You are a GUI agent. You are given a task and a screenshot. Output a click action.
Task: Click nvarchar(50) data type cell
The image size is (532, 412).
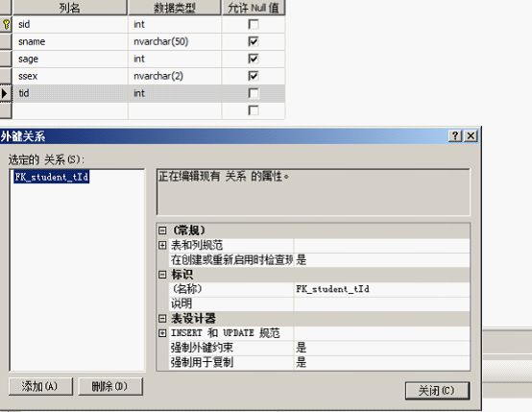pos(175,41)
